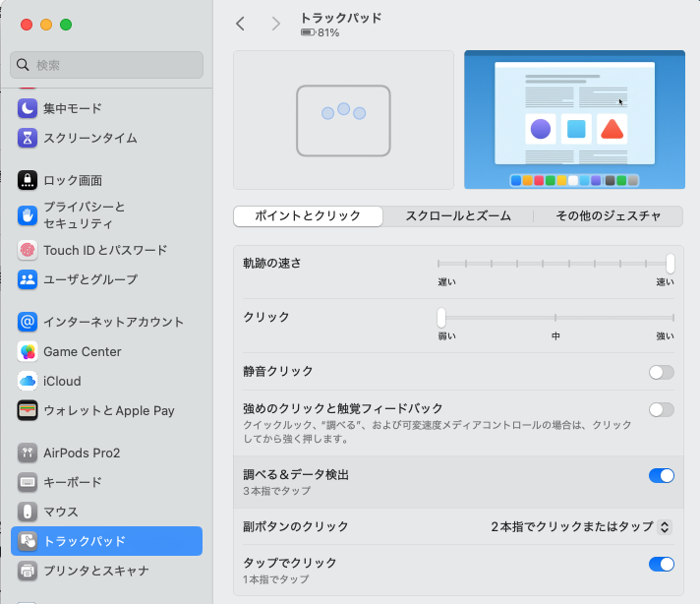700x604 pixels.
Task: Open ウォレットとApple Pay wallet icon
Action: pos(28,410)
